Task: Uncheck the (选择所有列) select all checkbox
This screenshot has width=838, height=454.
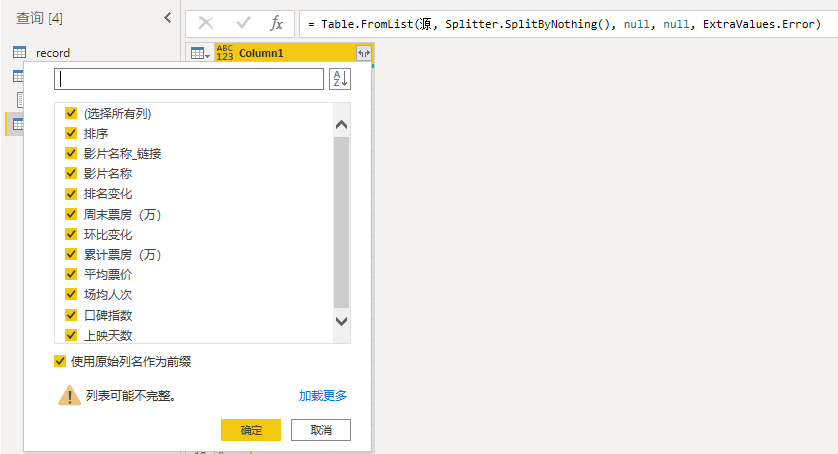Action: click(71, 113)
